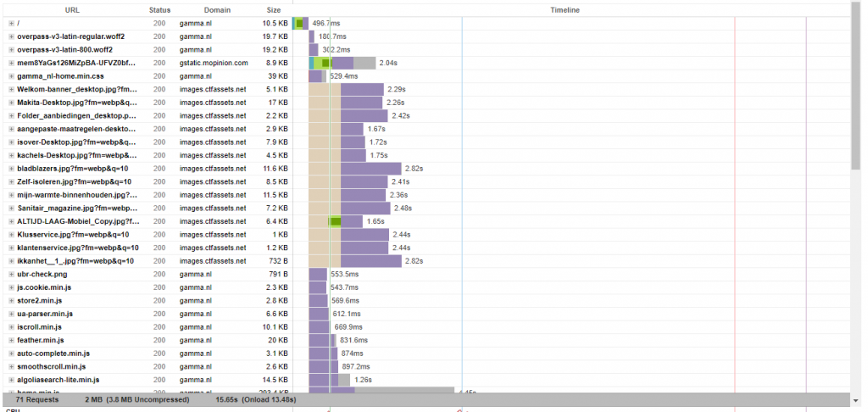Click the '71 Requests' summary text
This screenshot has width=868, height=412.
[37, 399]
